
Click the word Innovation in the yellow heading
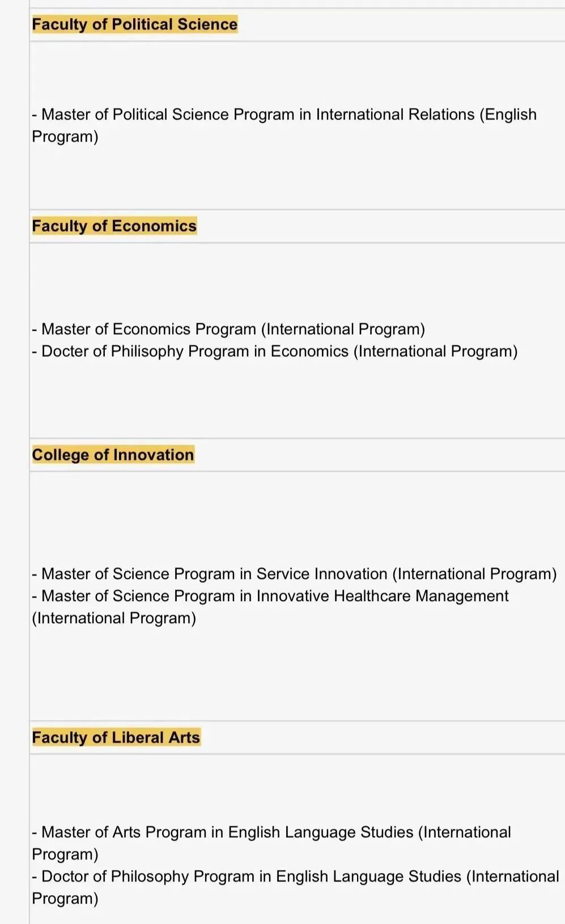coord(154,455)
